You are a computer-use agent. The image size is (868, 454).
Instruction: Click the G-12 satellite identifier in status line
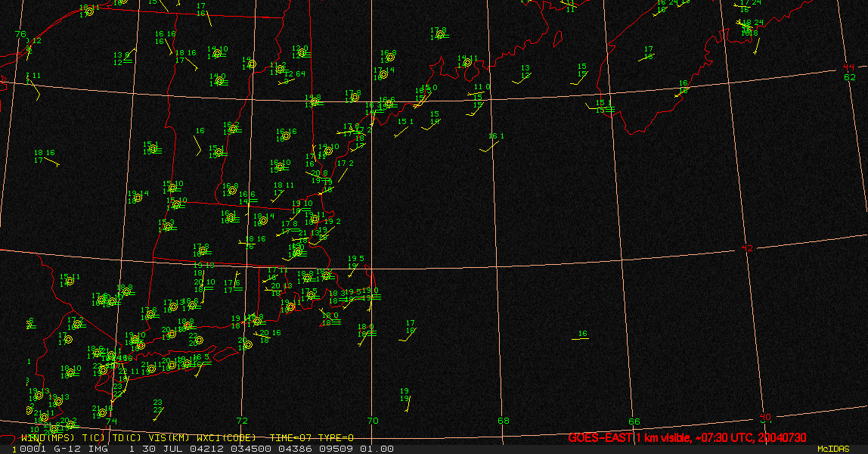pyautogui.click(x=69, y=449)
